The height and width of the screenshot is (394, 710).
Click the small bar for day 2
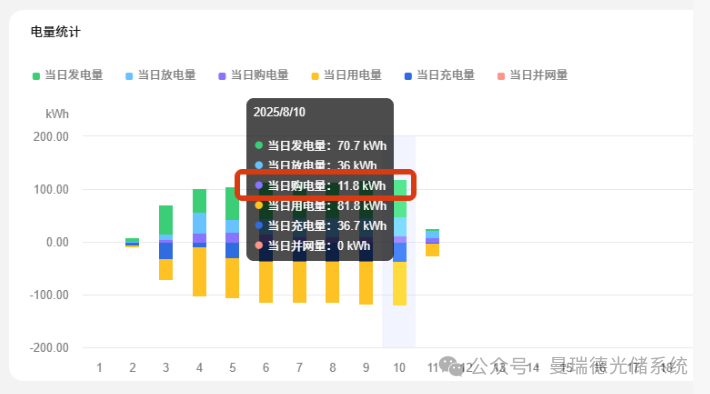(132, 243)
